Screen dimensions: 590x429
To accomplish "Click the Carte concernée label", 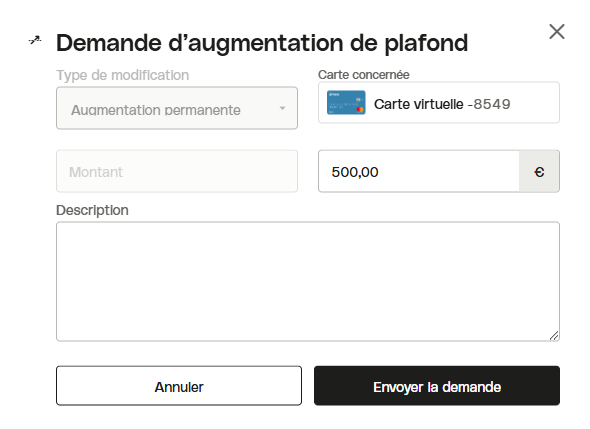I will tap(363, 75).
